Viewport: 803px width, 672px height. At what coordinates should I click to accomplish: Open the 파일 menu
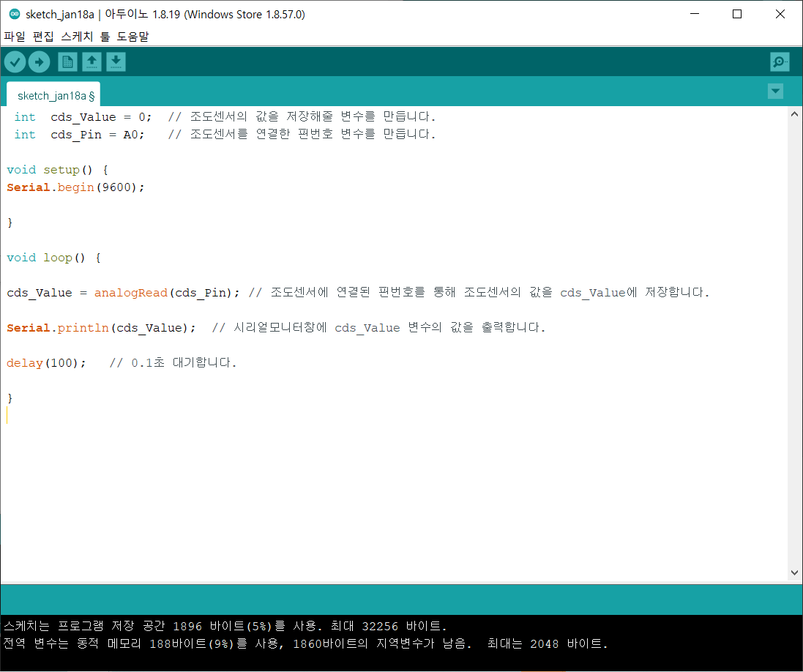click(15, 37)
